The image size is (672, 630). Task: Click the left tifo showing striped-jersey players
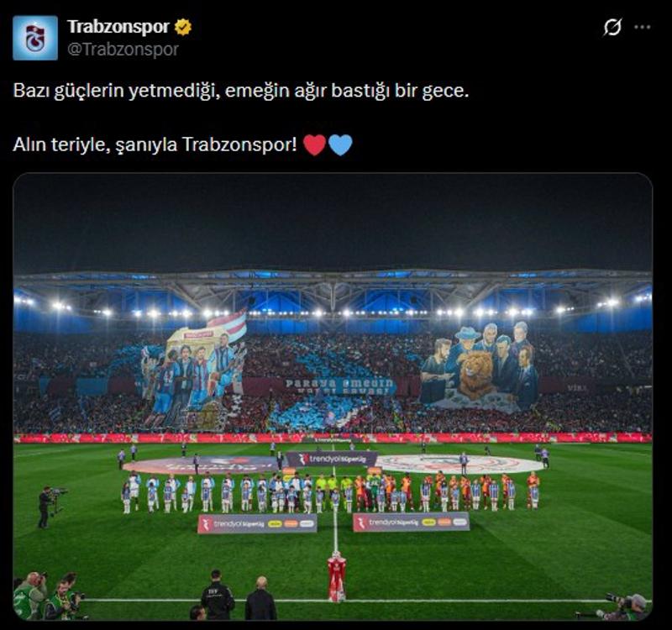pyautogui.click(x=195, y=375)
